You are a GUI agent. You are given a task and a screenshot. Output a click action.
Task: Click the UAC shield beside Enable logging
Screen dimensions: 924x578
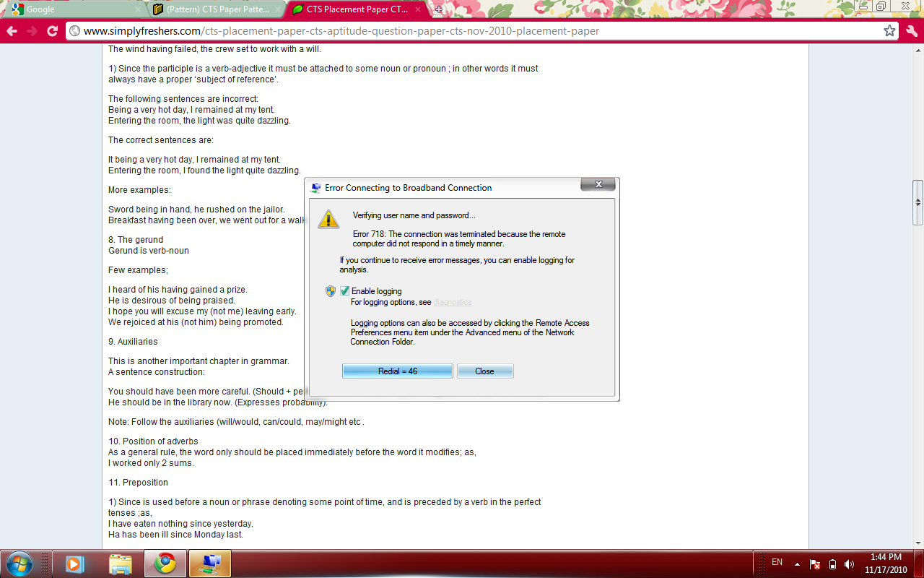pyautogui.click(x=331, y=290)
